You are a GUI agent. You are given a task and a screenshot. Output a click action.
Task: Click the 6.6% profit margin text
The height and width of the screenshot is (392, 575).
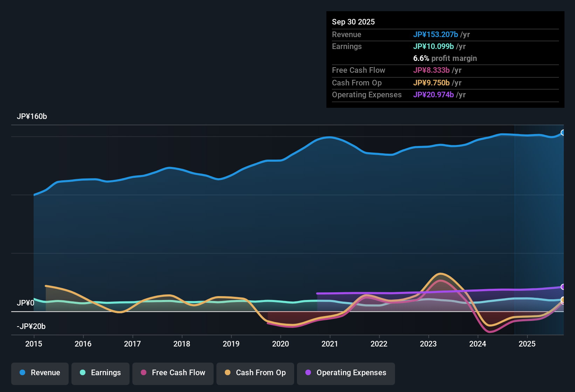(445, 58)
